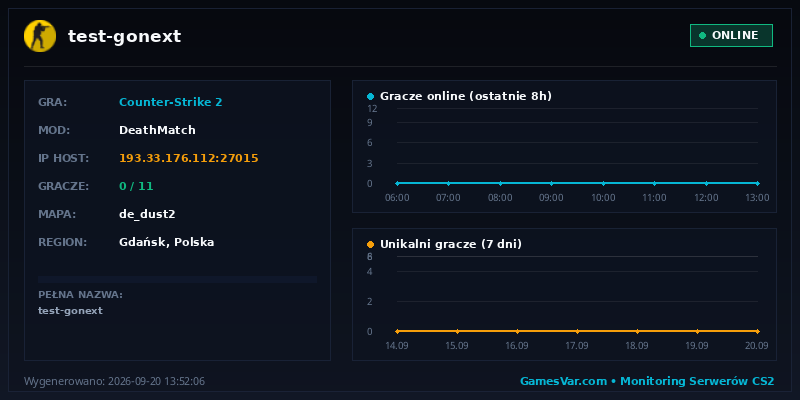Click the 17.09 date axis label
The width and height of the screenshot is (800, 400).
pyautogui.click(x=577, y=345)
